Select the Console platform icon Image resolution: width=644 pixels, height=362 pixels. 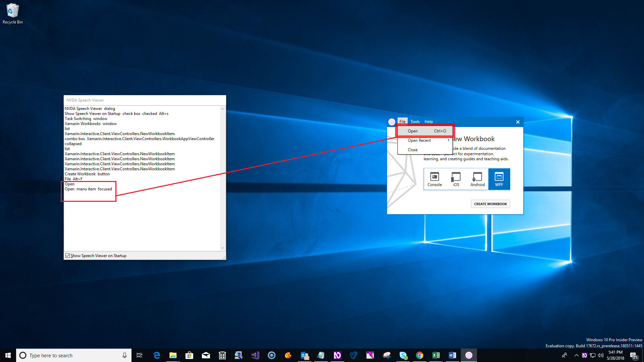(434, 179)
